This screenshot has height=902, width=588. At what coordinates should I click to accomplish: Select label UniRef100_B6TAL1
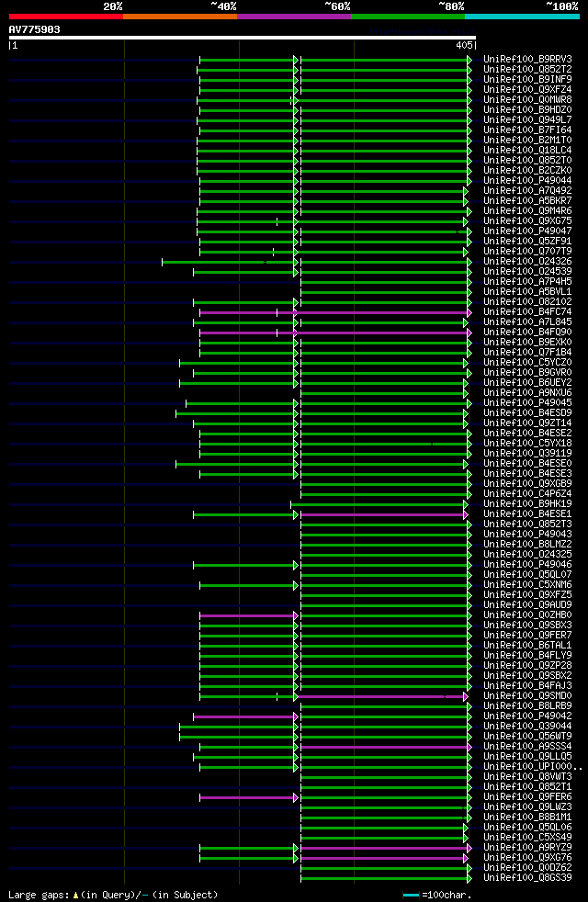[527, 646]
